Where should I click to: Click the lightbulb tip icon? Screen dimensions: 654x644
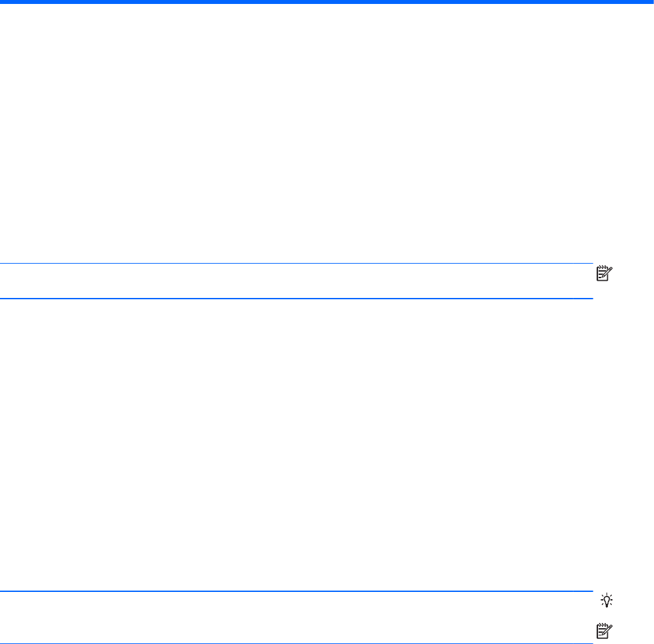[607, 600]
